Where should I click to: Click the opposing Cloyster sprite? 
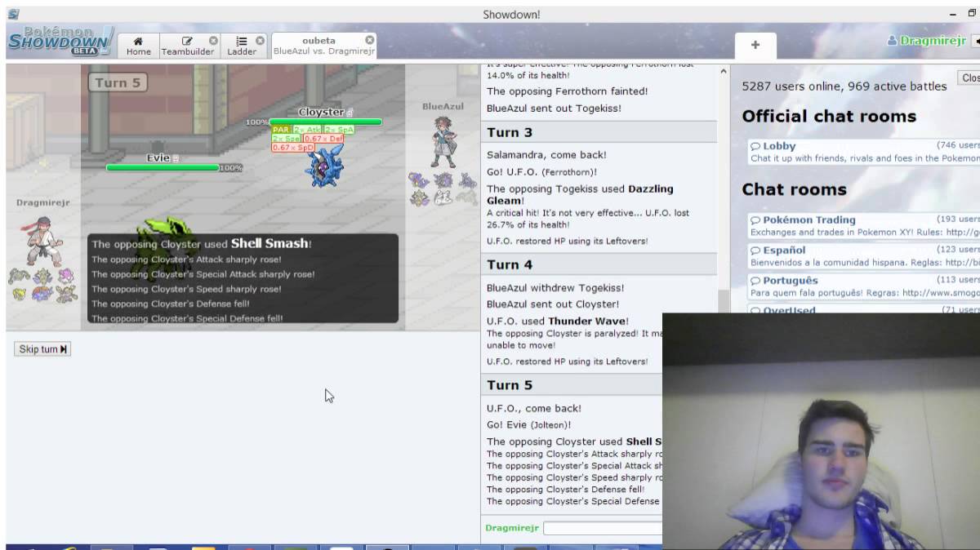324,168
